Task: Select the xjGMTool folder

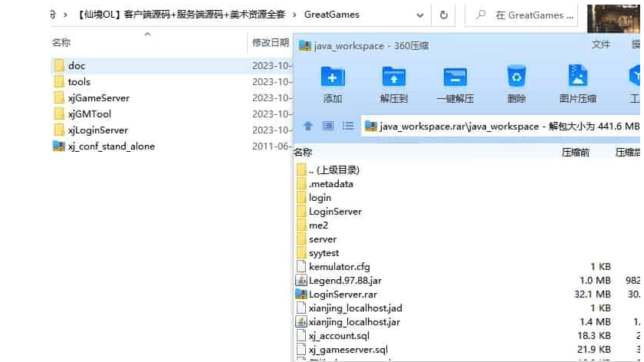Action: (90, 114)
